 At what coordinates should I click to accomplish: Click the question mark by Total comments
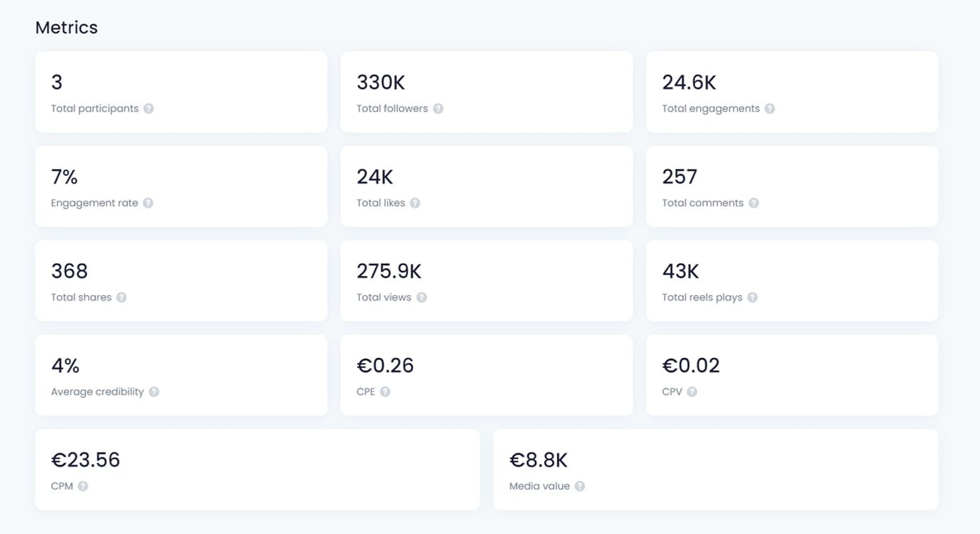coord(754,203)
